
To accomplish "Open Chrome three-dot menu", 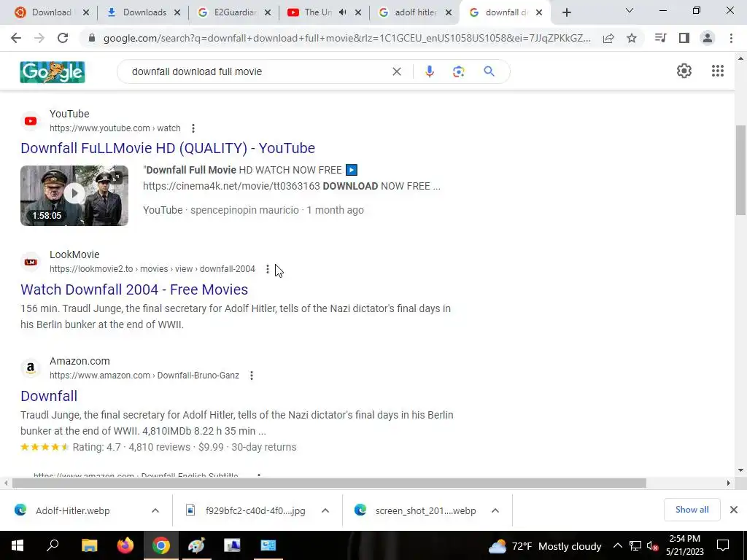I will coord(731,38).
